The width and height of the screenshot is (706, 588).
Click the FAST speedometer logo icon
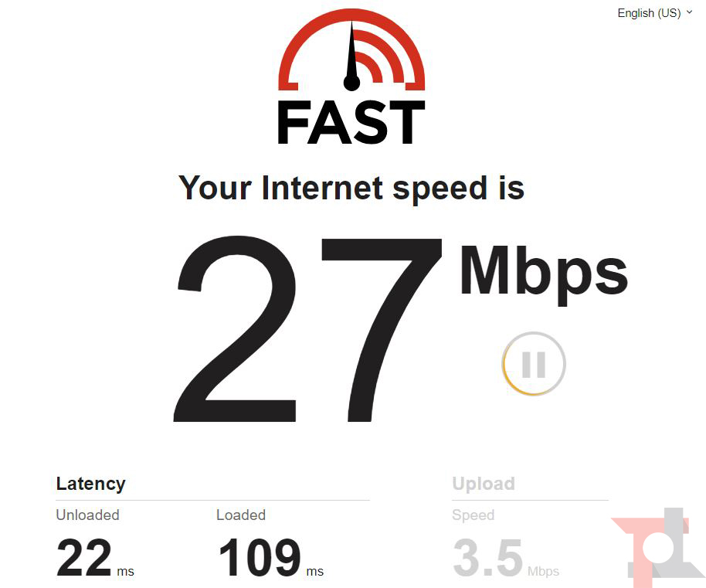(351, 50)
